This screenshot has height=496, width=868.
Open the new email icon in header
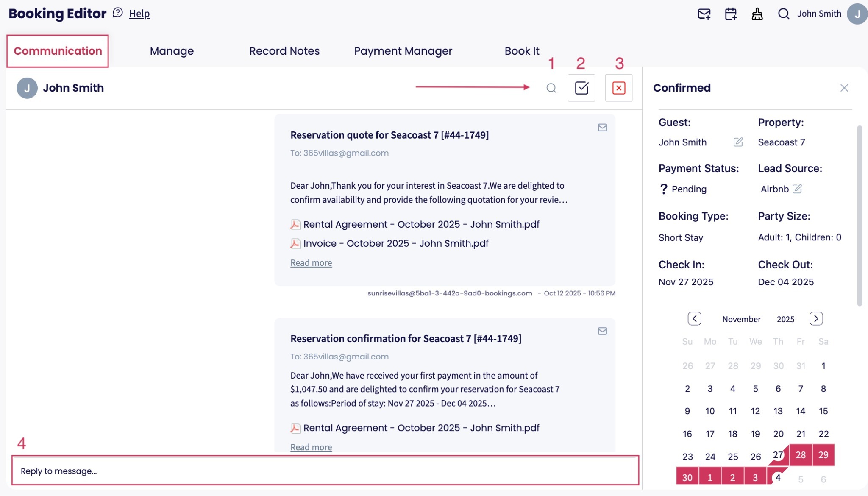tap(704, 14)
